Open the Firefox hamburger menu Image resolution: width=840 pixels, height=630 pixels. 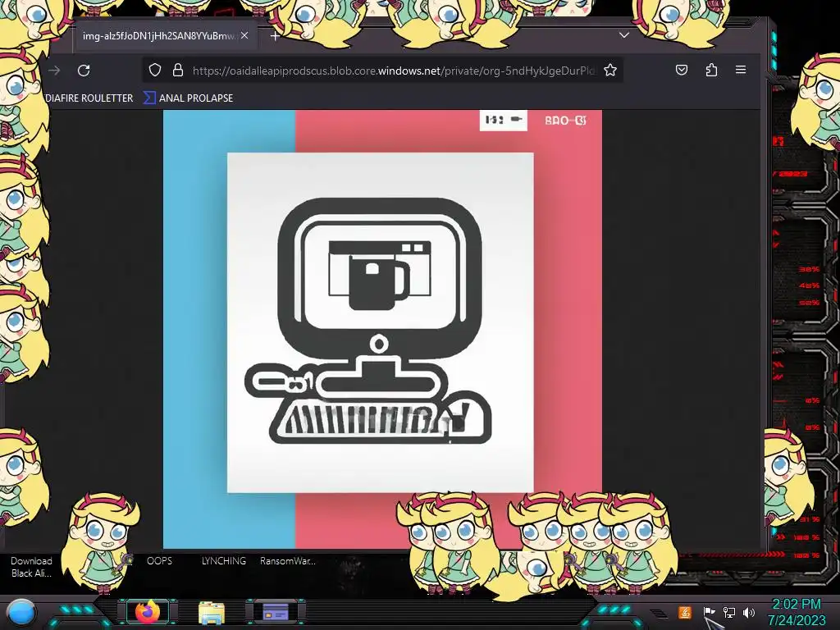[x=741, y=70]
